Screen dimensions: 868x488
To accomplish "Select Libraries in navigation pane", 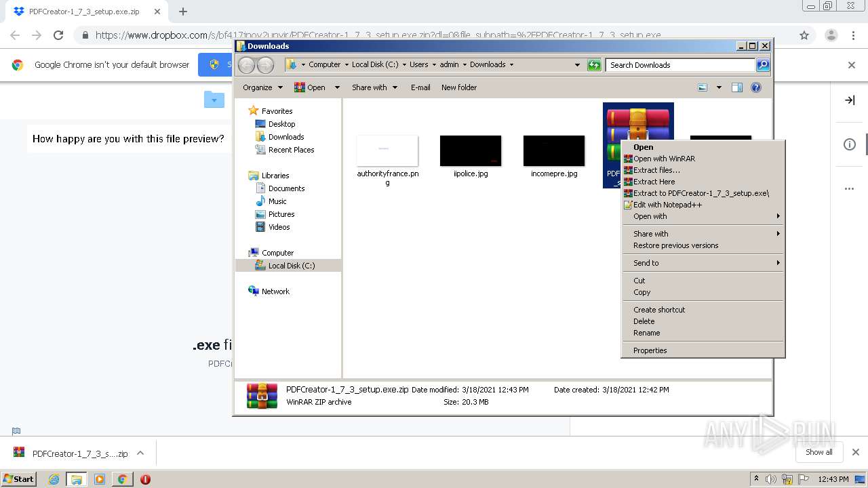I will pyautogui.click(x=269, y=176).
